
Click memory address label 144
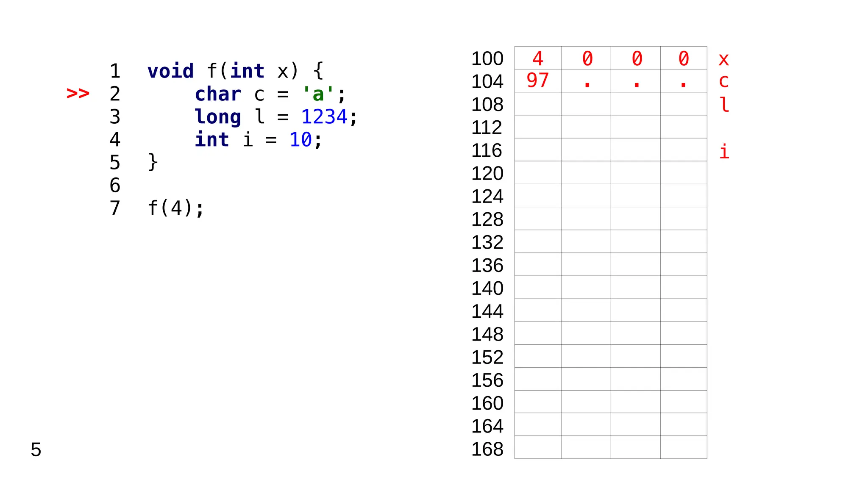coord(487,311)
